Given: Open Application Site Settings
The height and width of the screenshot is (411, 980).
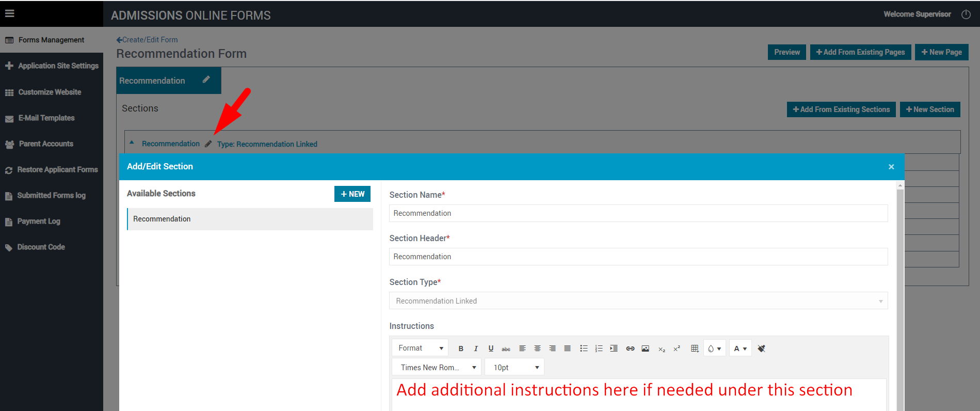Looking at the screenshot, I should (x=52, y=66).
